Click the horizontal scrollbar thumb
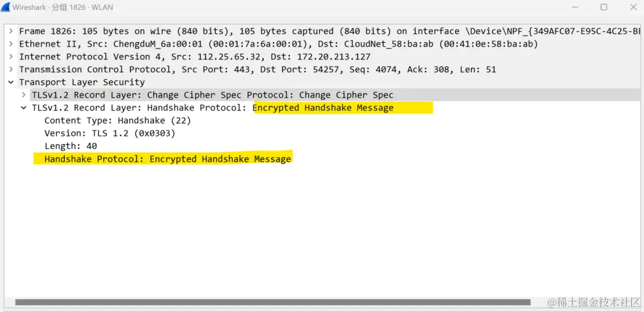This screenshot has height=312, width=644. [273, 302]
